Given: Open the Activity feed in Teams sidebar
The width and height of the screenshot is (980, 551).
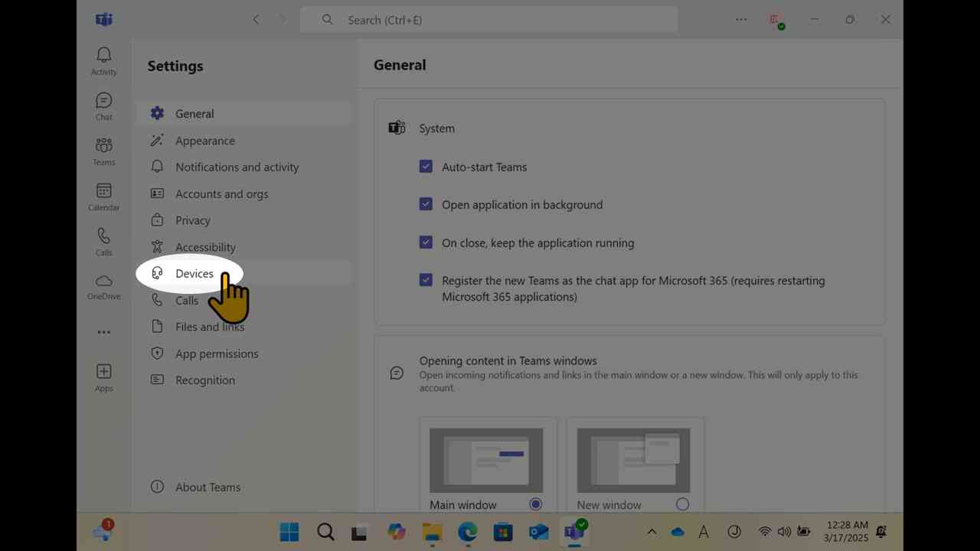Looking at the screenshot, I should [x=104, y=61].
